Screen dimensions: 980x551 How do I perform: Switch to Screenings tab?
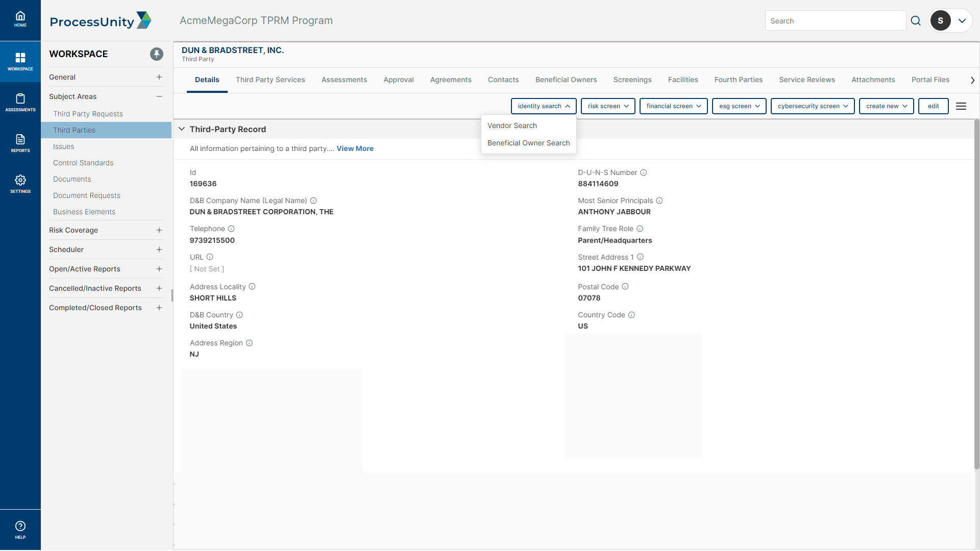tap(632, 80)
